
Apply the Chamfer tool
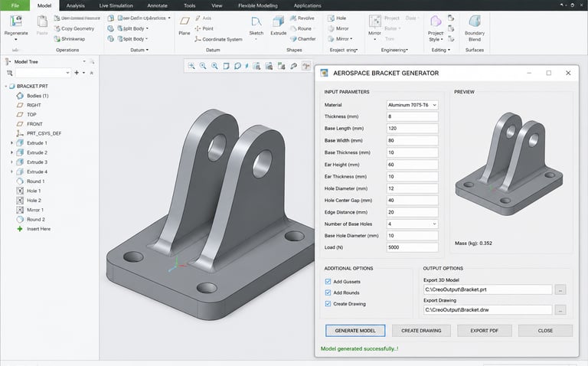[x=303, y=38]
